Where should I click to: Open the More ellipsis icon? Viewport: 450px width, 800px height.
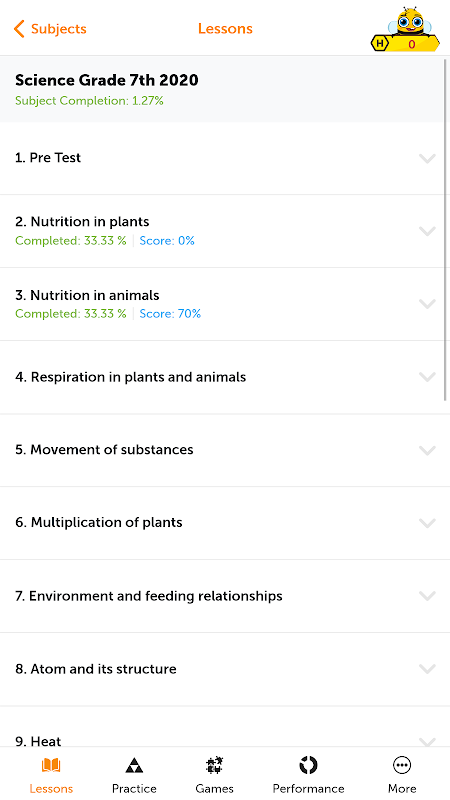[x=402, y=765]
